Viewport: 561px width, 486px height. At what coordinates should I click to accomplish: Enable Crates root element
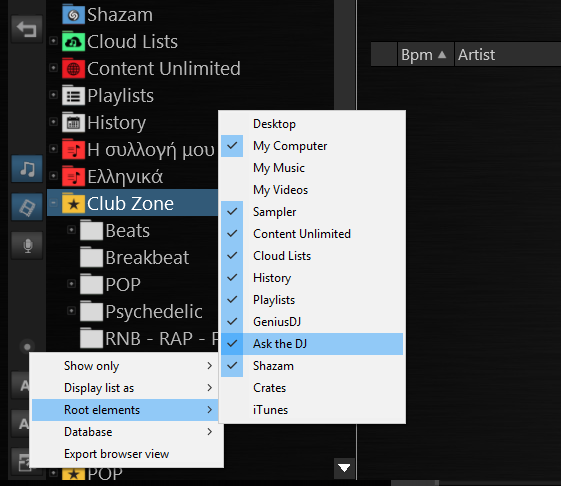click(312, 388)
